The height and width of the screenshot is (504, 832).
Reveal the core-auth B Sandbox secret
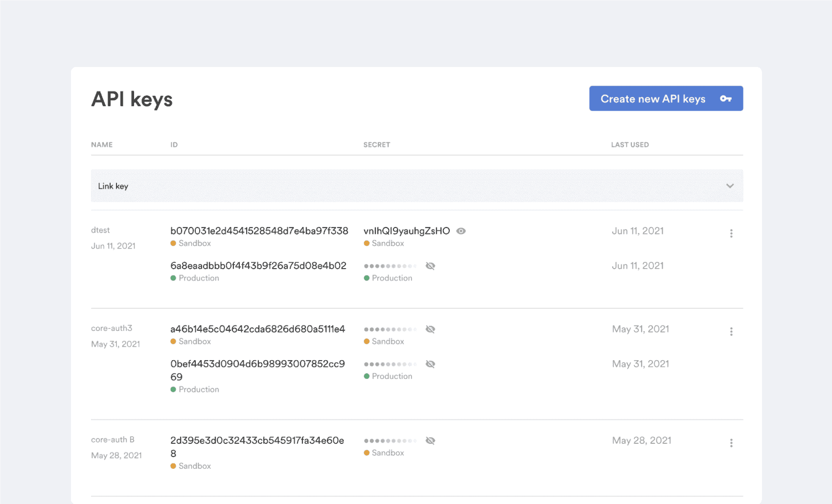[x=430, y=440]
